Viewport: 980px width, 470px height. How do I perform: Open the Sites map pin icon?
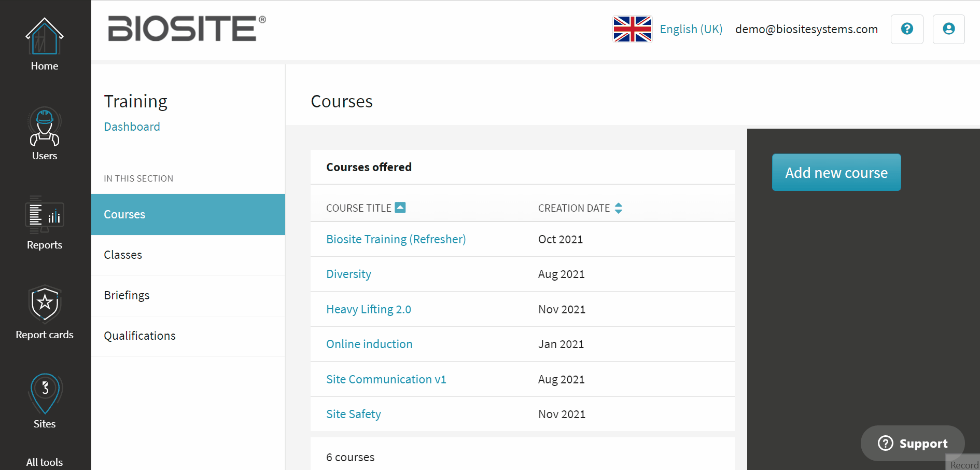point(45,394)
